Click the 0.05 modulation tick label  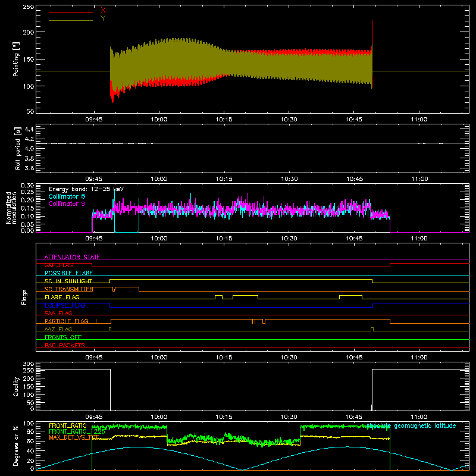[x=27, y=224]
